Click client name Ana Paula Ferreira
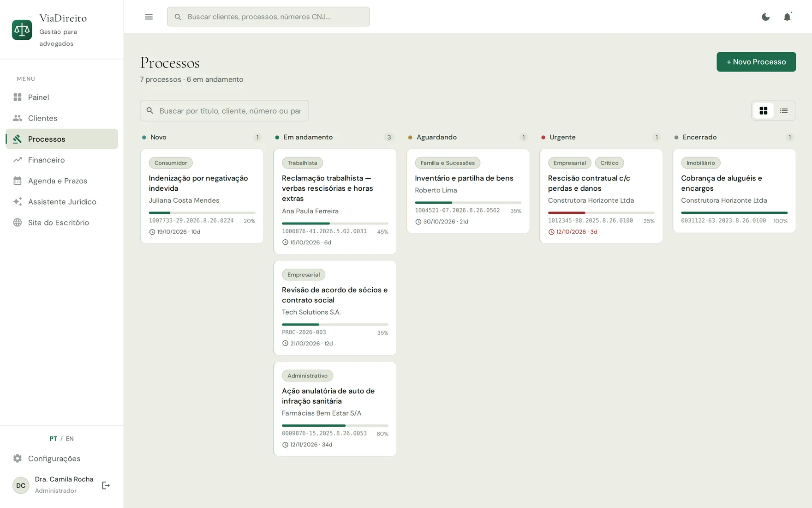The width and height of the screenshot is (812, 508). click(x=310, y=211)
